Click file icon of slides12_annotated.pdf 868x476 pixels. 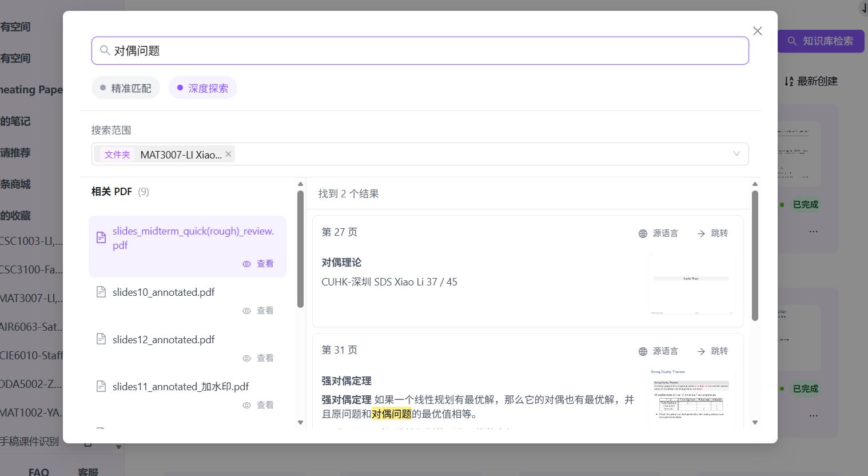101,339
